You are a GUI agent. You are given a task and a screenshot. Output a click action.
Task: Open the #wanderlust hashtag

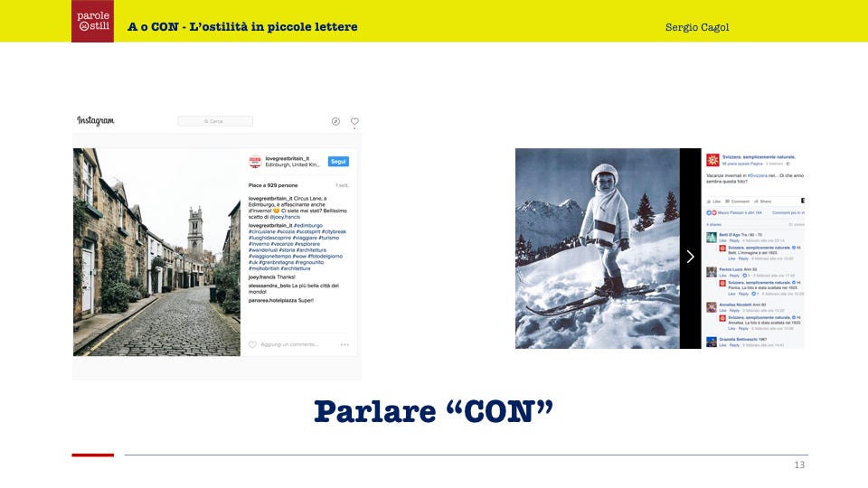(x=263, y=250)
